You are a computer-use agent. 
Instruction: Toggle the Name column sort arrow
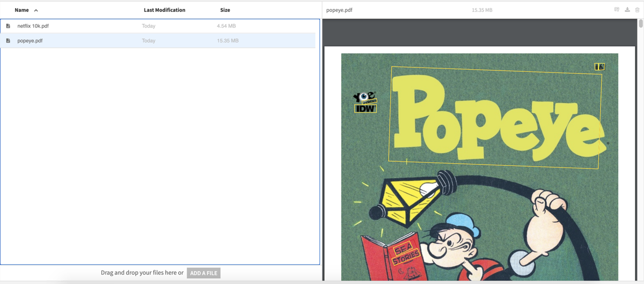point(36,10)
